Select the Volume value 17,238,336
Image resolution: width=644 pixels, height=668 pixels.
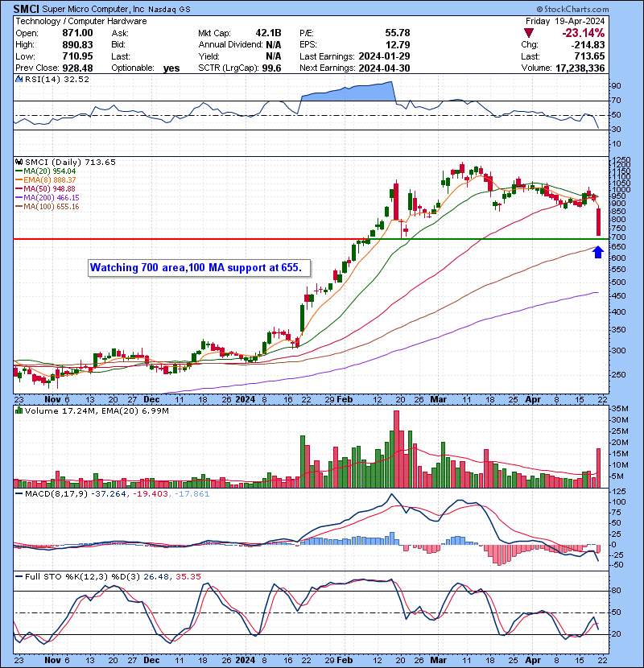[x=580, y=68]
